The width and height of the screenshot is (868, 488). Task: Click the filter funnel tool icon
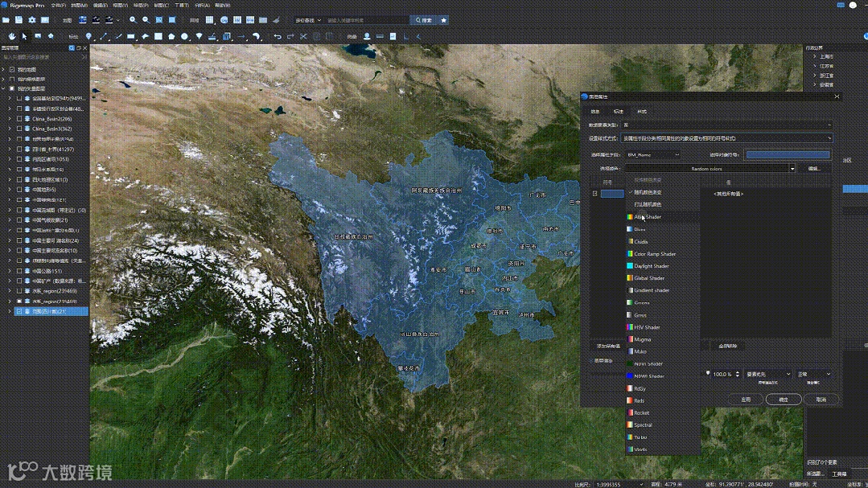point(199,36)
